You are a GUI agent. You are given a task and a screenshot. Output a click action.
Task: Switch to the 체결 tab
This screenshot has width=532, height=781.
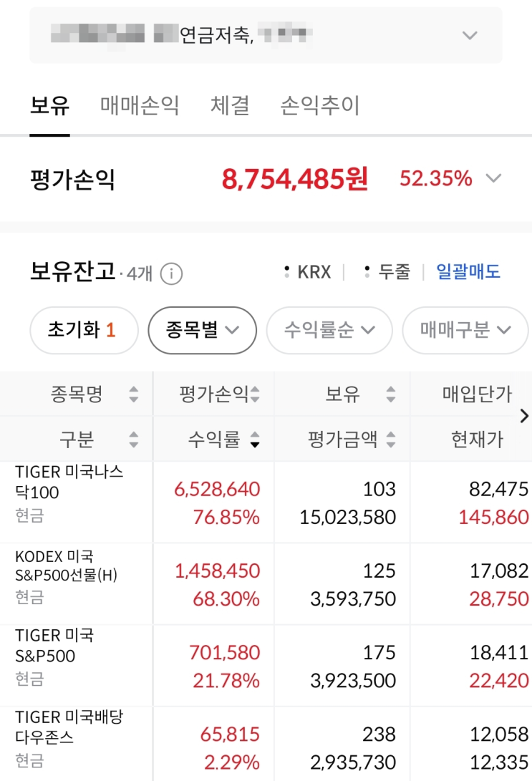point(230,106)
